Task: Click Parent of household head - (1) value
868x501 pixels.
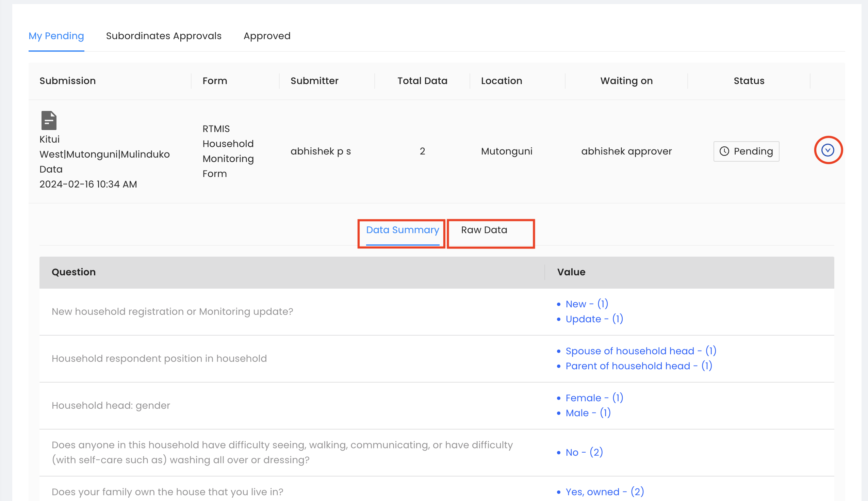Action: (639, 366)
